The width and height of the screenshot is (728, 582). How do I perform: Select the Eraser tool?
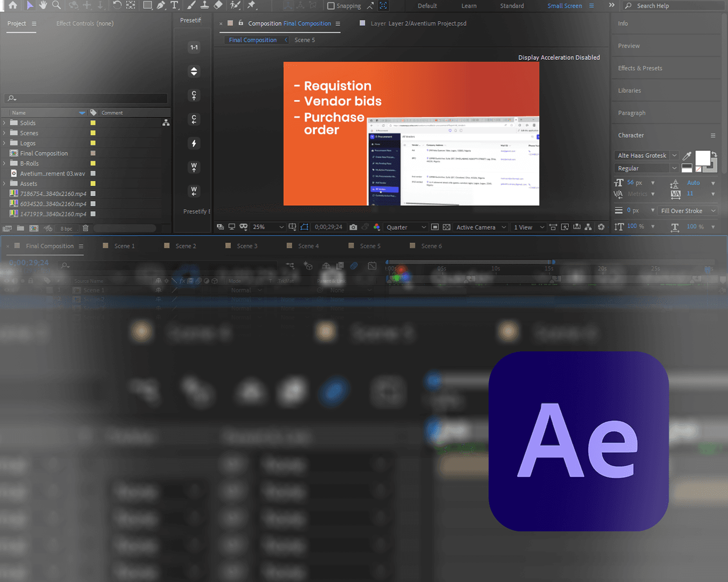click(218, 5)
